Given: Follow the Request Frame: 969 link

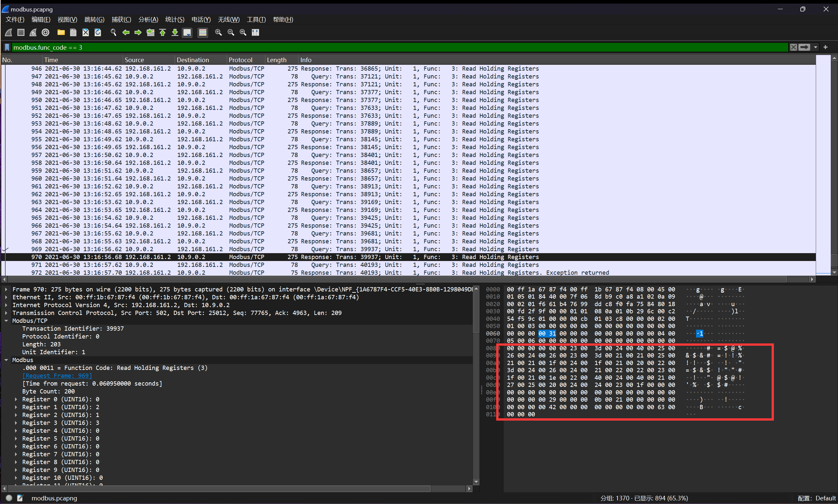Looking at the screenshot, I should tap(57, 375).
